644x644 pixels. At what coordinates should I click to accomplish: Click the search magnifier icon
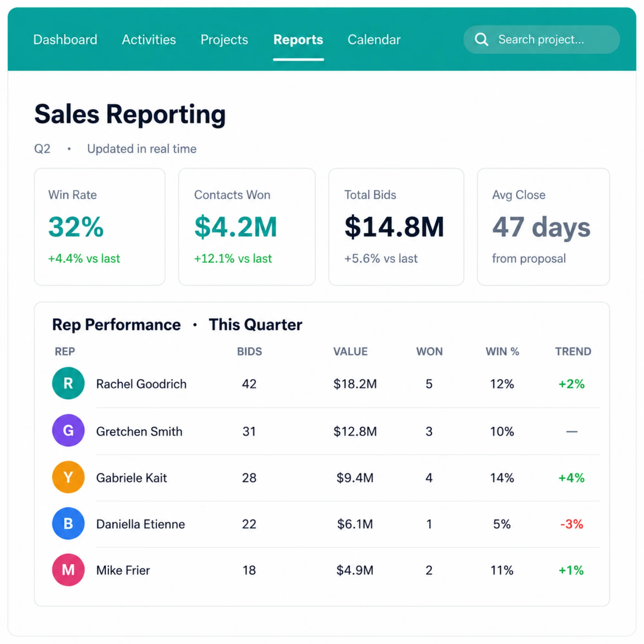click(481, 39)
